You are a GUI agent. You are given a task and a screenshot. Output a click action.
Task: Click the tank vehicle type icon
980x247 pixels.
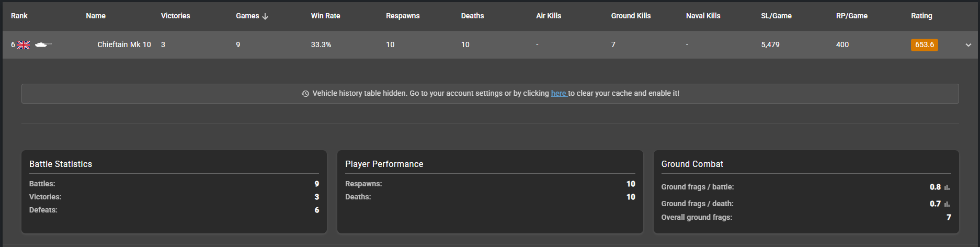43,45
